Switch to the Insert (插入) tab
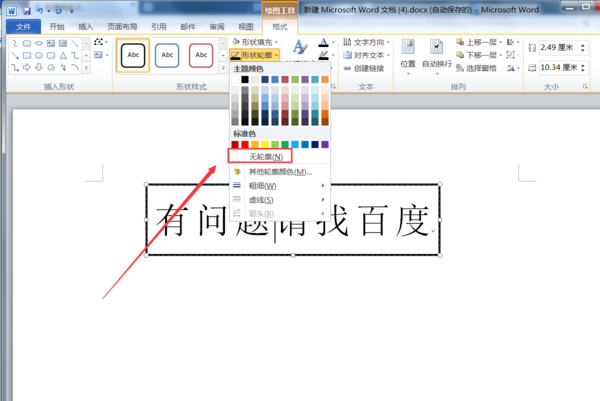Image resolution: width=600 pixels, height=401 pixels. pos(85,26)
